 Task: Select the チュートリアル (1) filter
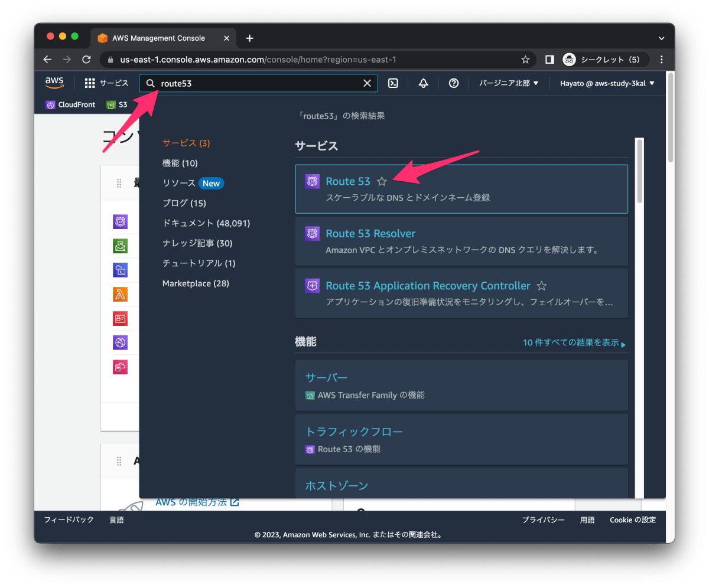click(199, 263)
